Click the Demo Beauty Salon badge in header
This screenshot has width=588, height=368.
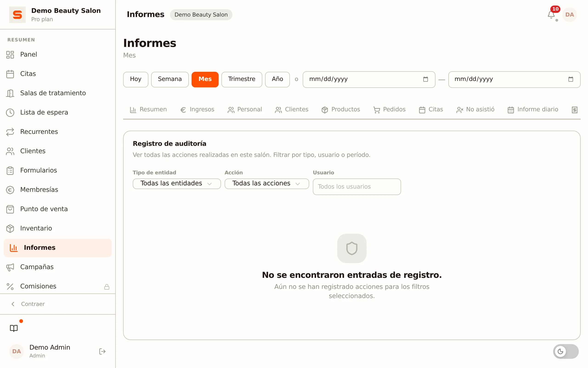click(x=201, y=14)
